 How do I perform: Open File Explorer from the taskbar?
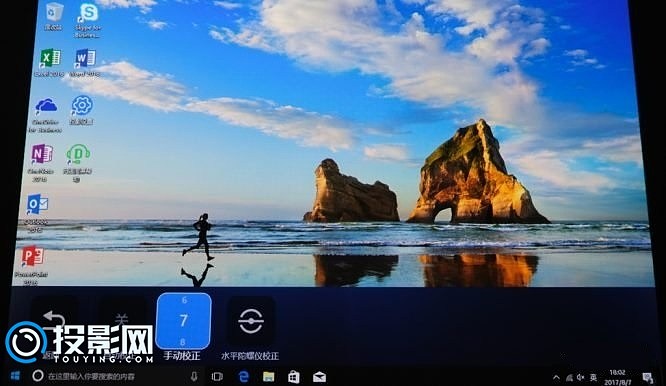click(x=268, y=376)
